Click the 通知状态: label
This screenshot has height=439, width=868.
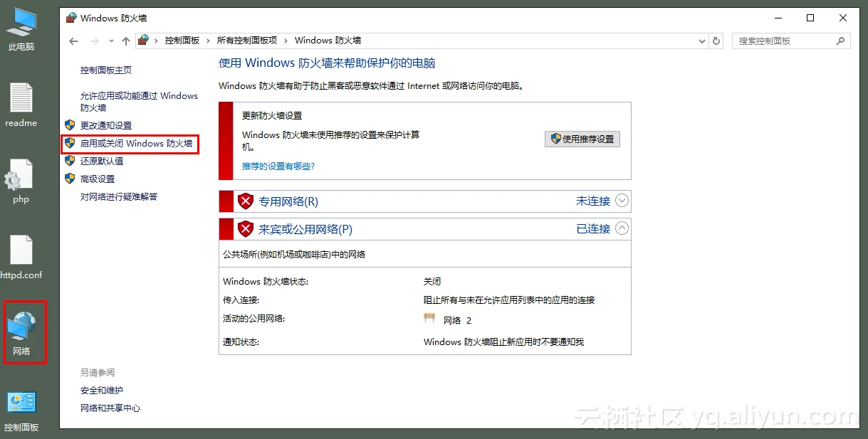(241, 342)
